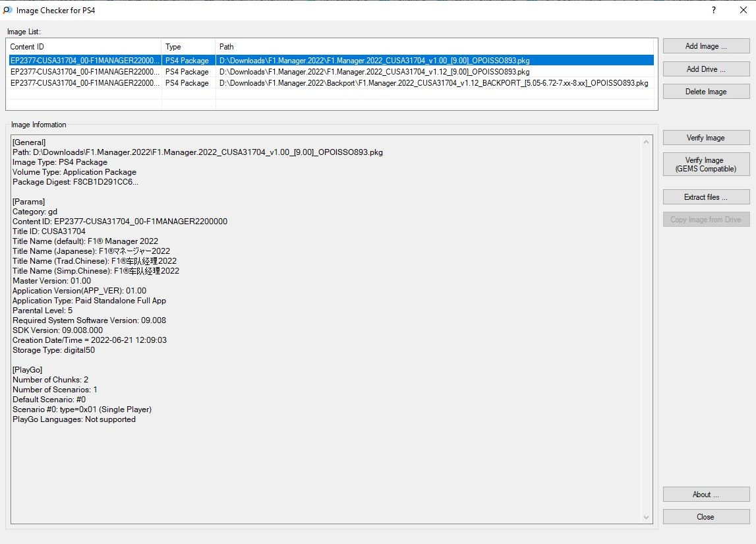Click the Verify Image button
The height and width of the screenshot is (544, 756).
pyautogui.click(x=706, y=138)
